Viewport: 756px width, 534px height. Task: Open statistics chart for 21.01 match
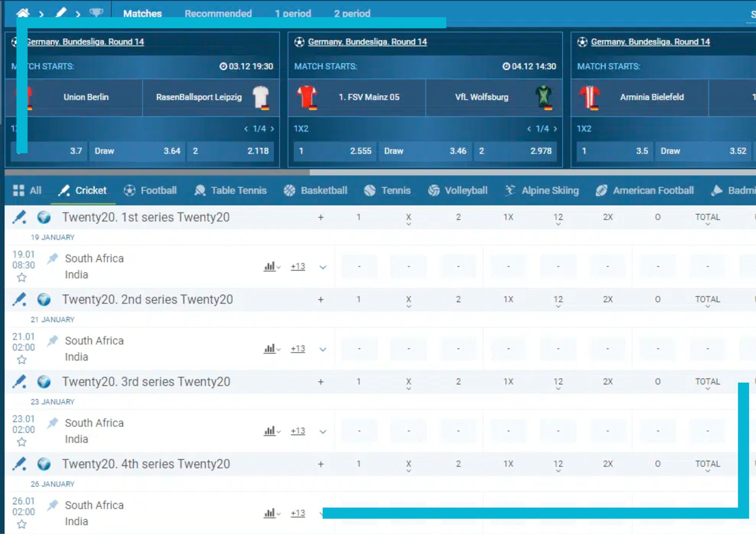point(272,349)
